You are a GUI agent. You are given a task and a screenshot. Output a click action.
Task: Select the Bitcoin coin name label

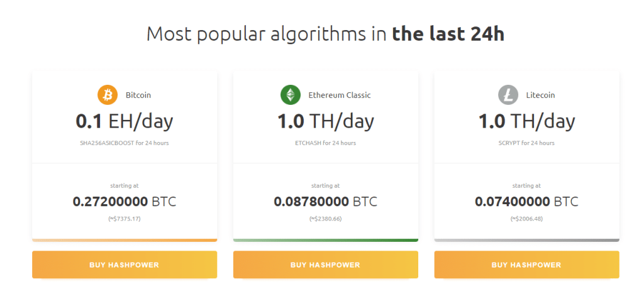[138, 95]
